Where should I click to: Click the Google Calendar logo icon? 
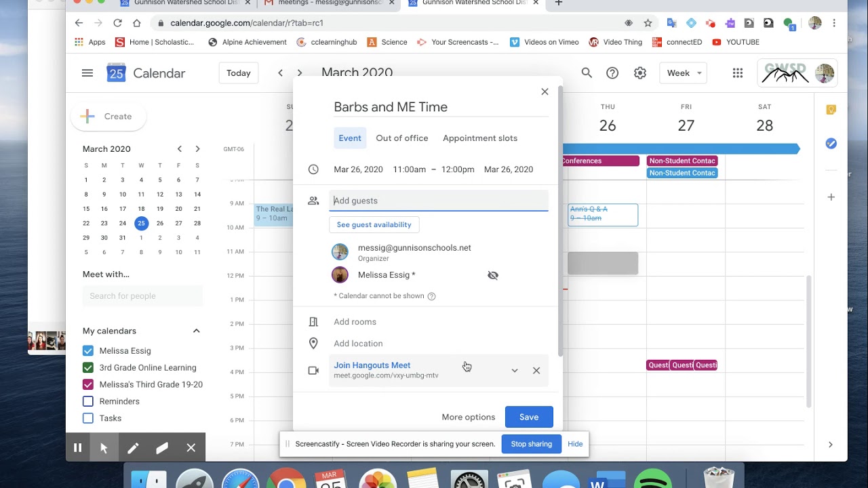coord(117,73)
